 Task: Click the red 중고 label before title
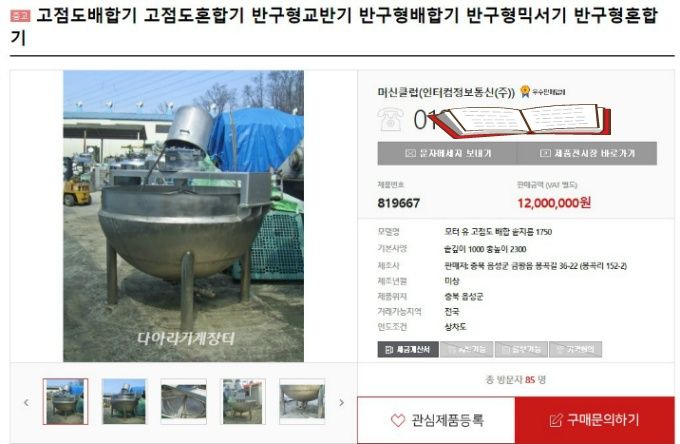click(20, 16)
